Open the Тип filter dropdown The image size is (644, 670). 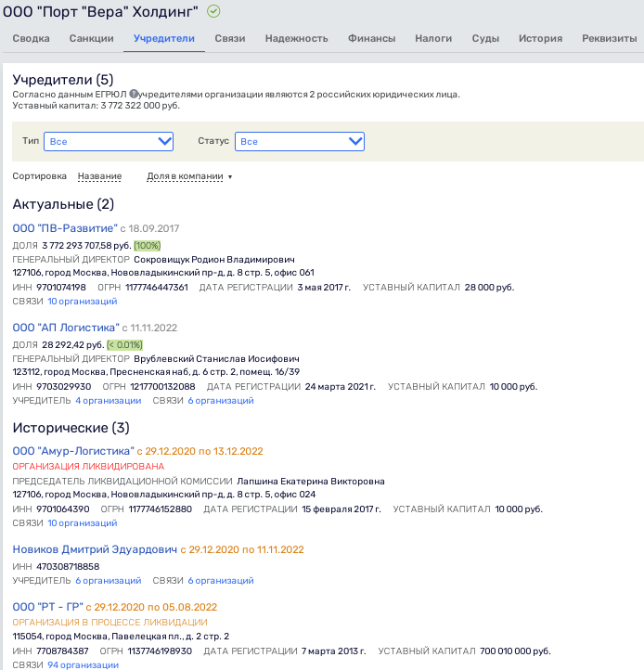point(109,141)
